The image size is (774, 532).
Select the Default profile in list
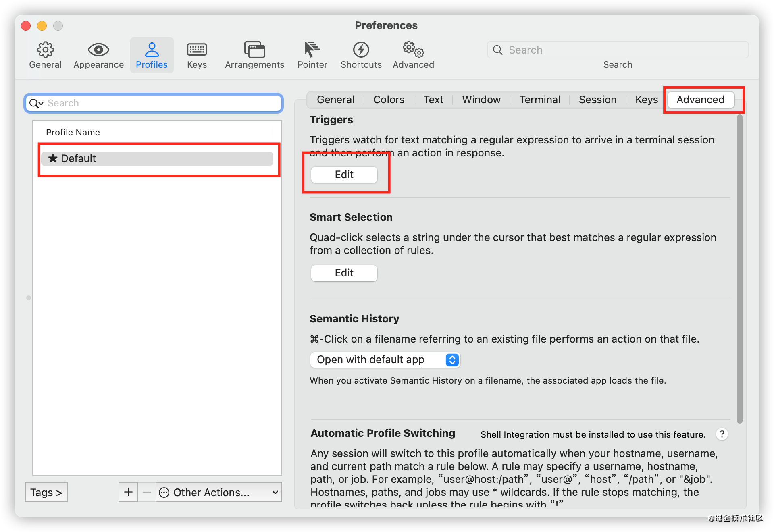(x=157, y=158)
